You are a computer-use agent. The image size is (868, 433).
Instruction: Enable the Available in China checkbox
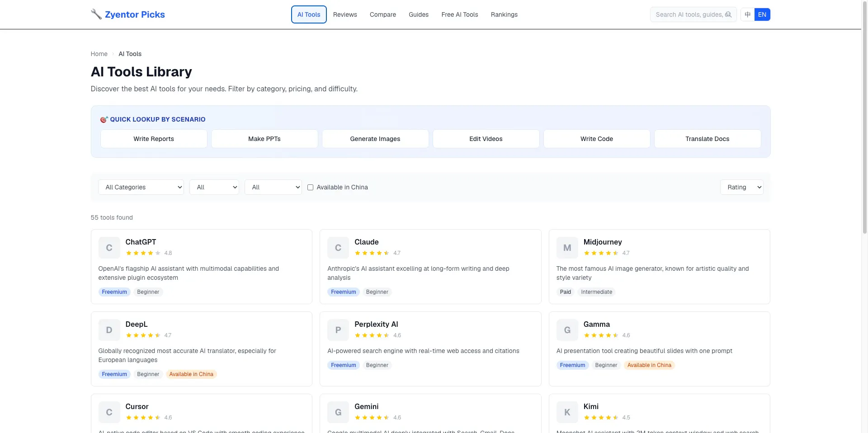point(310,187)
